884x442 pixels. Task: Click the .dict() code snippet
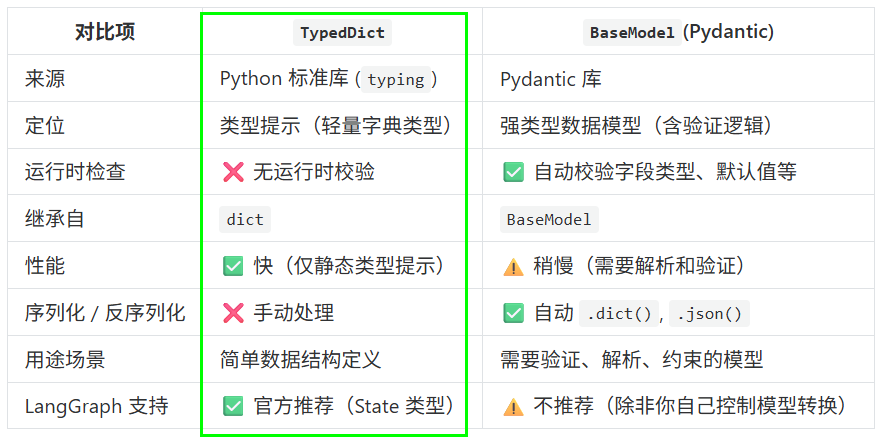(x=618, y=313)
